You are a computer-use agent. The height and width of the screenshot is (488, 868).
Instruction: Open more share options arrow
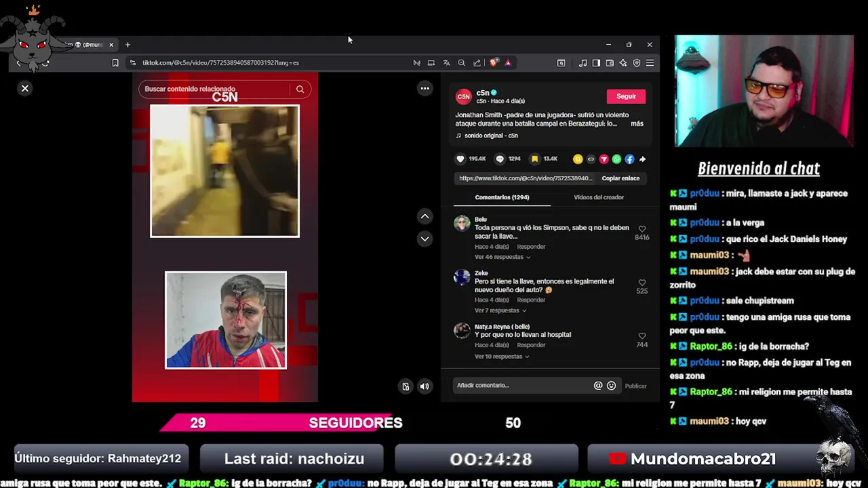click(x=642, y=159)
